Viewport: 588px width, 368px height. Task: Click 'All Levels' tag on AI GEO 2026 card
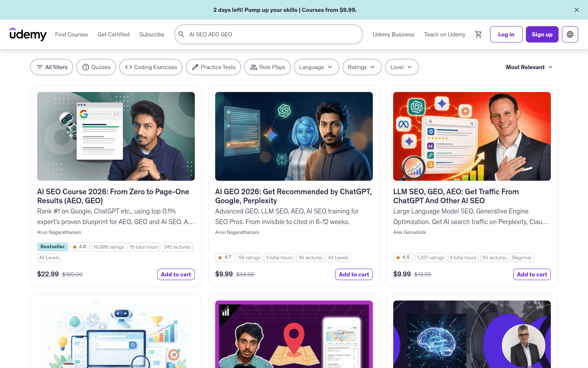[338, 257]
